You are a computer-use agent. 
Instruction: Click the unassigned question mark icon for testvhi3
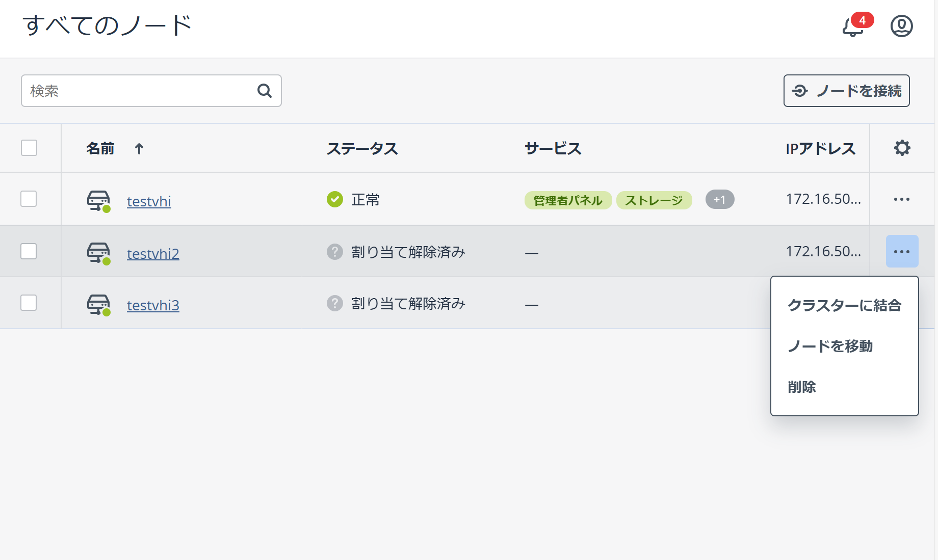point(335,303)
